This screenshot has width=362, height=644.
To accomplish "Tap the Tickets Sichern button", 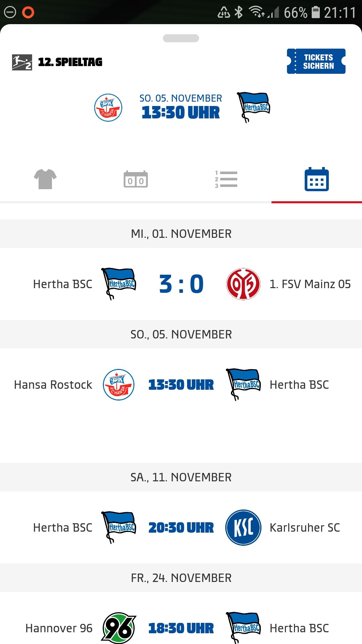I will 316,61.
